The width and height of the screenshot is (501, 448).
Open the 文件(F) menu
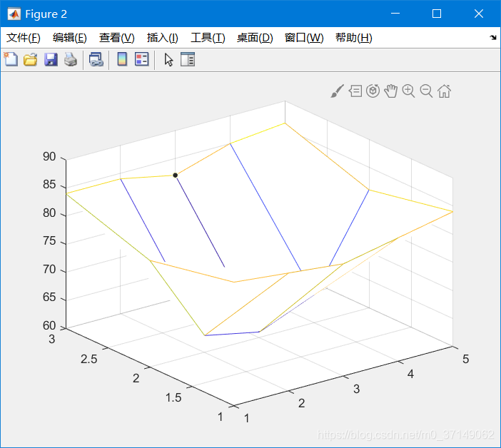click(24, 38)
